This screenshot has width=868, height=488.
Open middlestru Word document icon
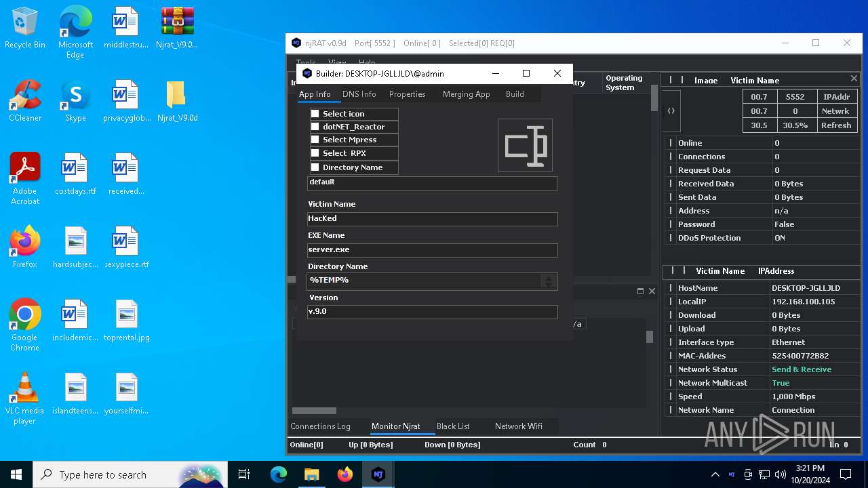126,28
